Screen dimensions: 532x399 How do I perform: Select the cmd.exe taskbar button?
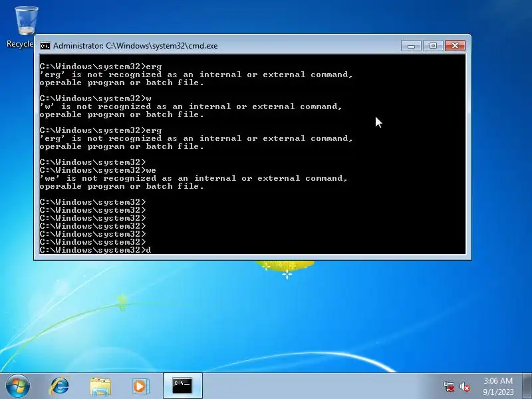(x=182, y=386)
